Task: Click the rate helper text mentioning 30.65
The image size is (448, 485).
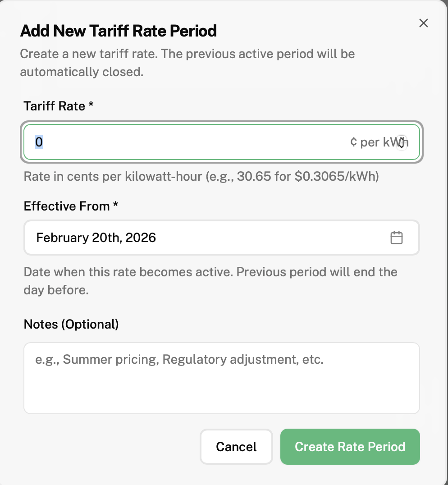Action: coord(201,176)
